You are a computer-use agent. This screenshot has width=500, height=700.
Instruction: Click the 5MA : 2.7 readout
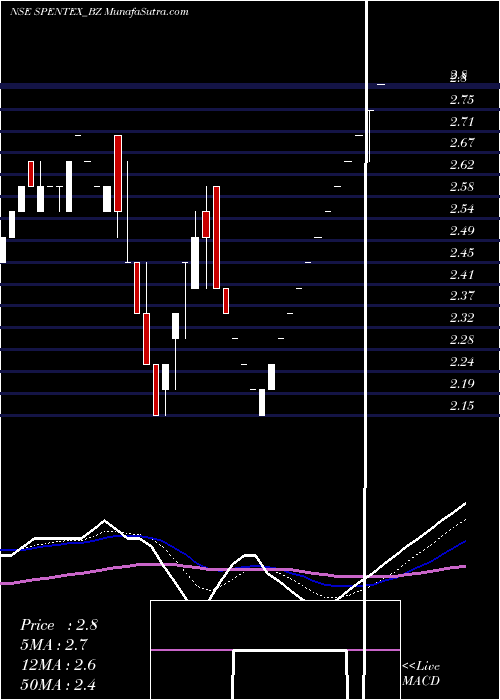pyautogui.click(x=54, y=645)
